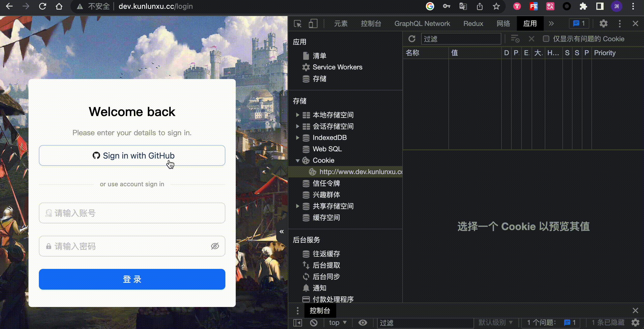Open the Web SQL item

click(x=327, y=149)
